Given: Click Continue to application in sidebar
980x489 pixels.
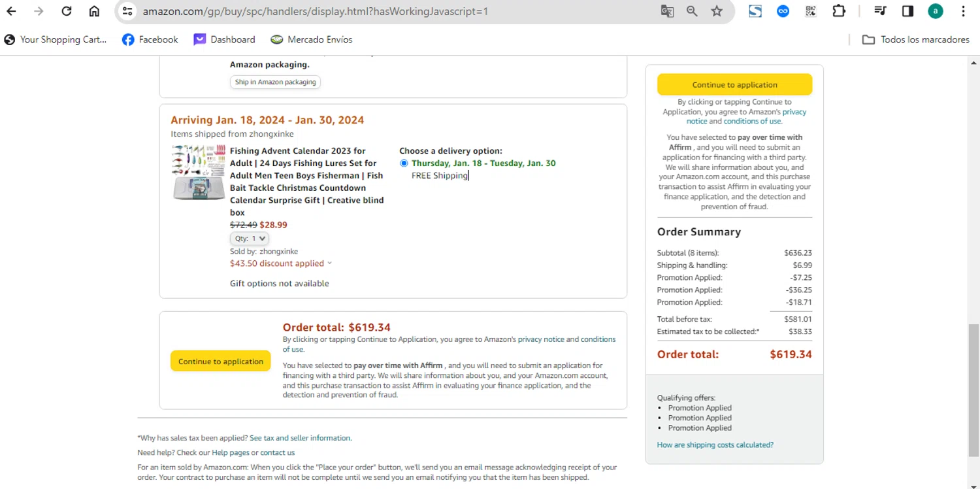Looking at the screenshot, I should click(x=734, y=84).
